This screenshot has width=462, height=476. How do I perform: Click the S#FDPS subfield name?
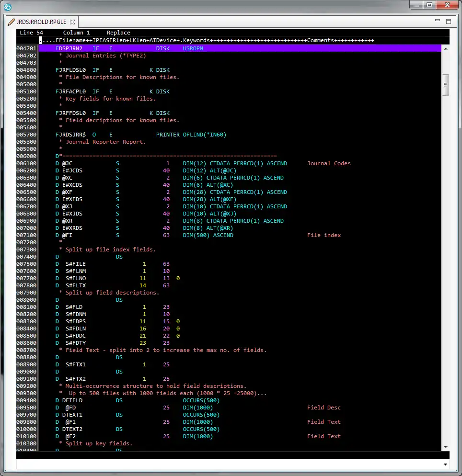click(x=76, y=321)
